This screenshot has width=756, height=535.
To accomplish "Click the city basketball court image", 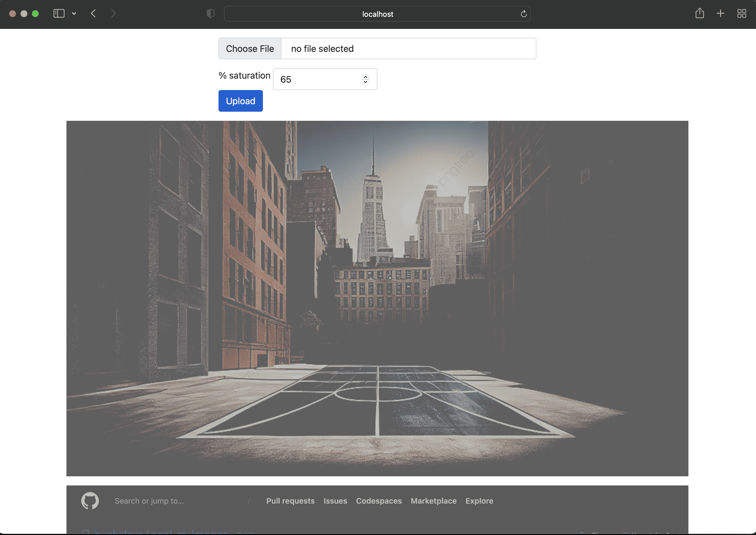I will click(377, 298).
